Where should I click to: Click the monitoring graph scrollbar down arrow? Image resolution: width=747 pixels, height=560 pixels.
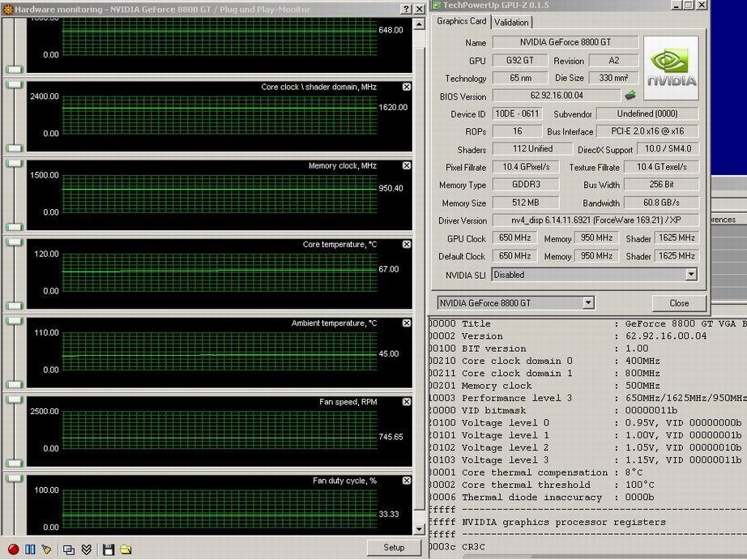point(419,528)
